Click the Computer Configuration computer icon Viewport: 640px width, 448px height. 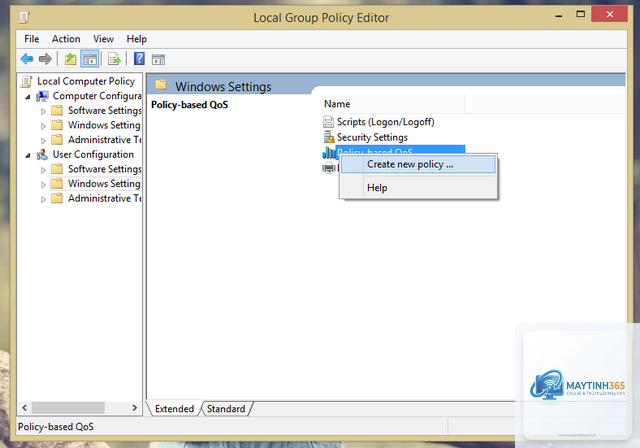(x=42, y=96)
